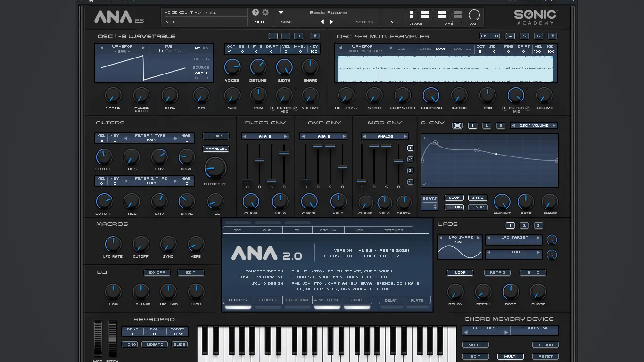The width and height of the screenshot is (644, 362).
Task: Click the next sampler waveform arrow
Action: (x=391, y=48)
